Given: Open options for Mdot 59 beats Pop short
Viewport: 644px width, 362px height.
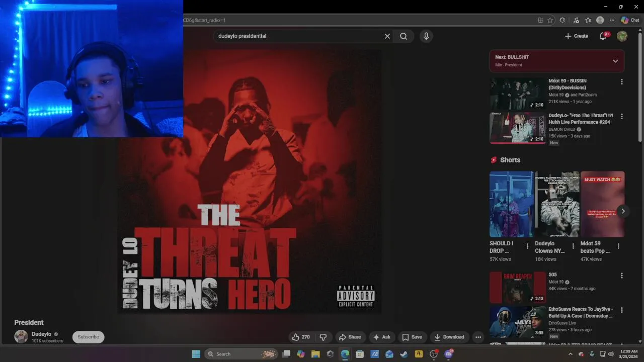Looking at the screenshot, I should (x=618, y=246).
